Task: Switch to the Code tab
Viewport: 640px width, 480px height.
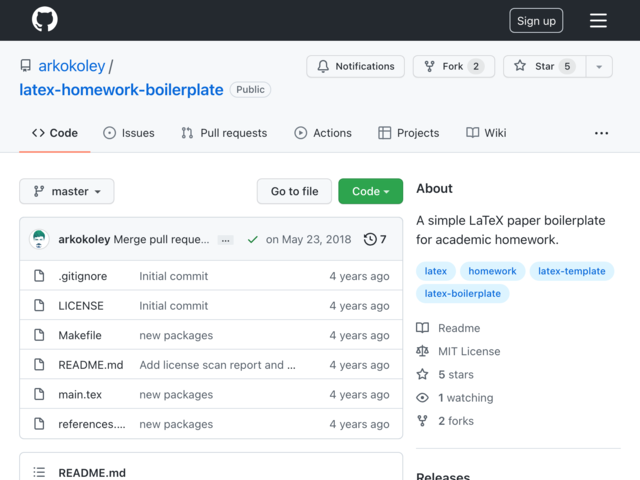Action: [x=55, y=133]
